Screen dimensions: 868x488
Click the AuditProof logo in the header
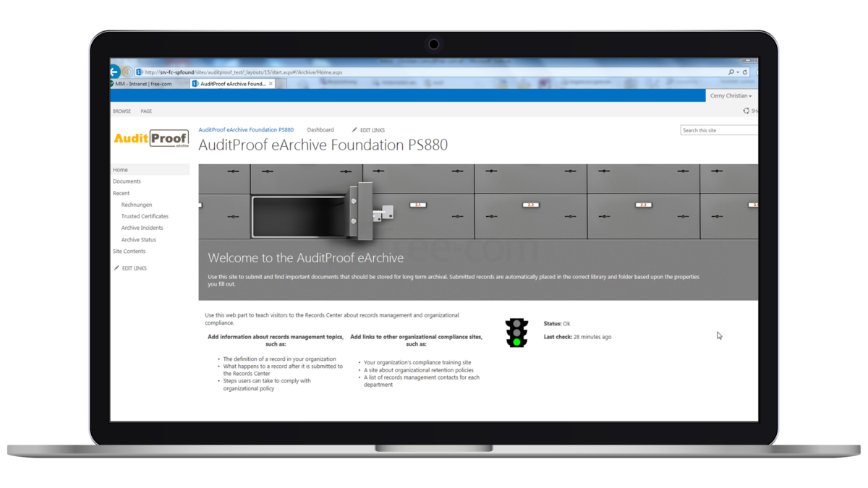pos(150,138)
